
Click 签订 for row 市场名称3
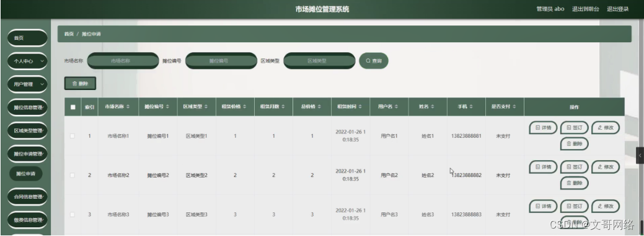tap(574, 206)
